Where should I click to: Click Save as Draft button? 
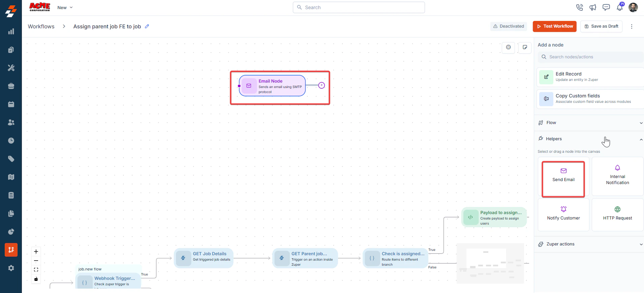(x=601, y=26)
